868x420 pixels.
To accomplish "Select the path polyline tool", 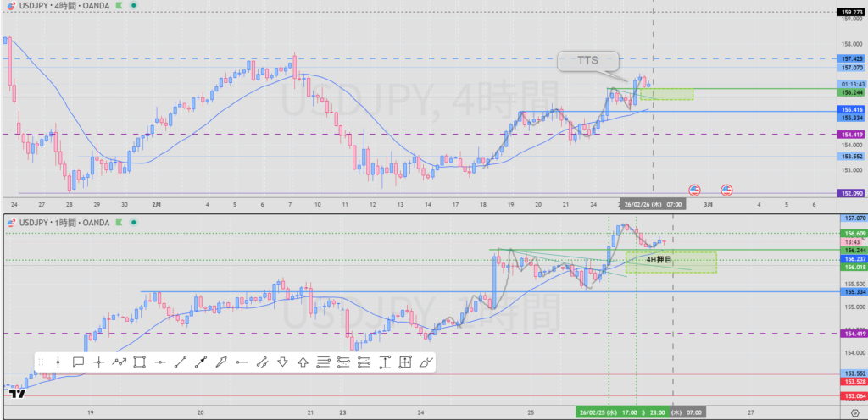I will (x=119, y=362).
